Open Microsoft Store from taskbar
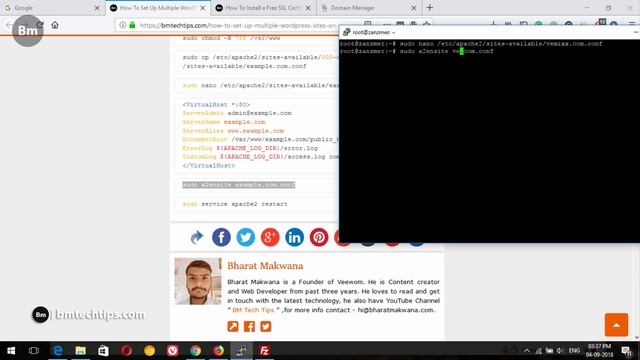 103,351
